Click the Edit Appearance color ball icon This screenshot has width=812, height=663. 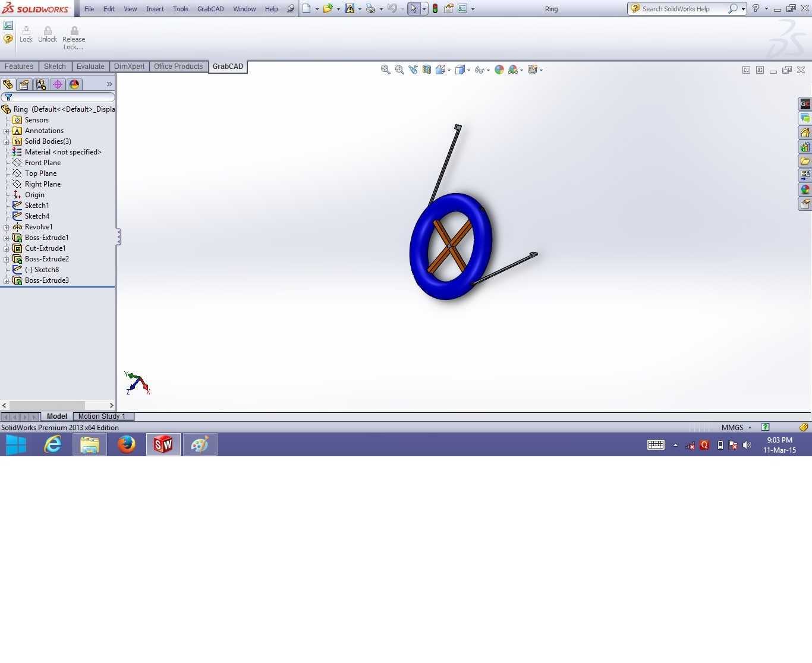[499, 70]
